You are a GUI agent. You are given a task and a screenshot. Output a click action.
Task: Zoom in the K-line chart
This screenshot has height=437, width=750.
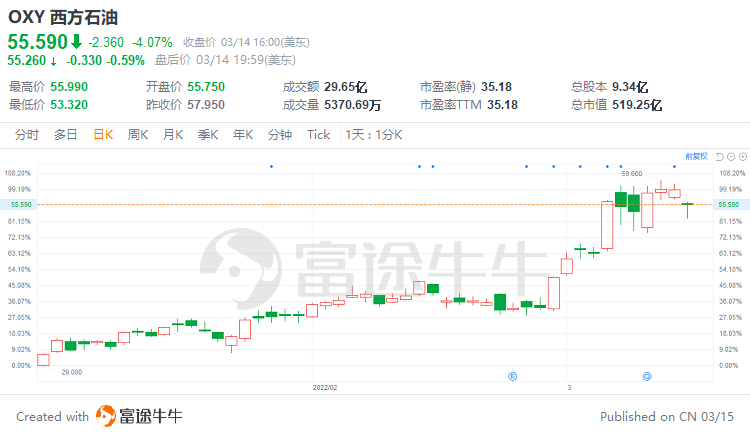[743, 157]
